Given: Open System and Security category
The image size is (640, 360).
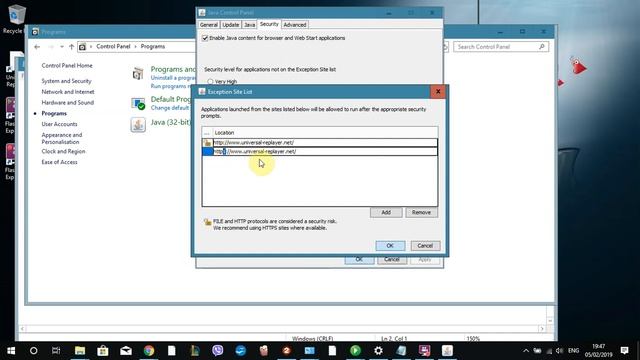Looking at the screenshot, I should coord(67,81).
